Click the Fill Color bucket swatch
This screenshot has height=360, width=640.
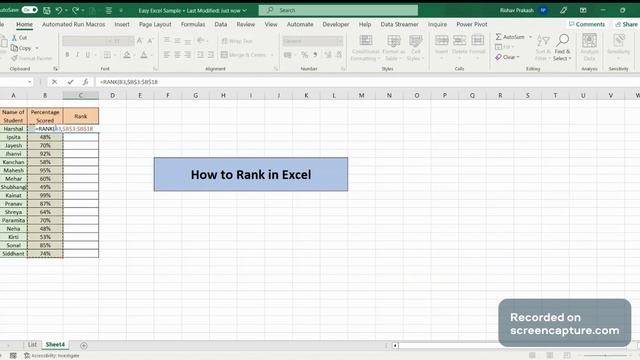click(x=127, y=55)
